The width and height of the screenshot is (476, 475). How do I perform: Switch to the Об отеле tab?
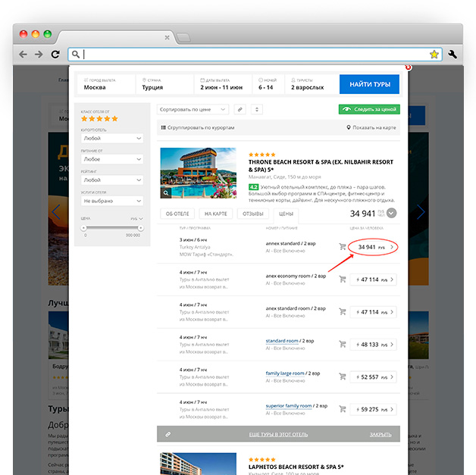tap(177, 214)
